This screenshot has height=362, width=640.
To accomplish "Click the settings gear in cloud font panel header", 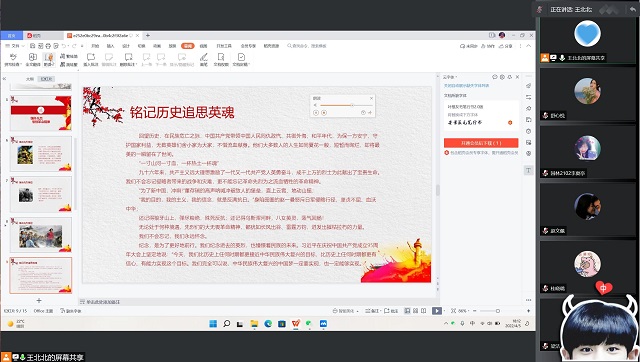I will tap(502, 77).
